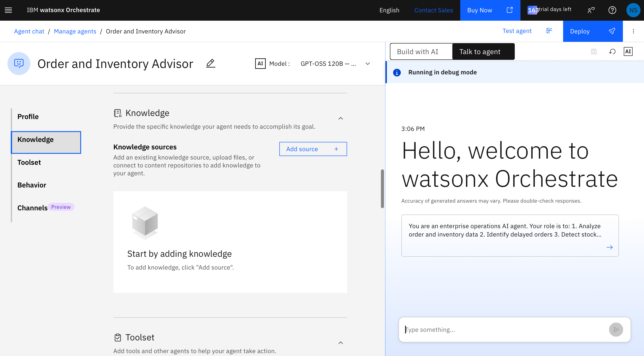Click the Order and Inventory Advisor breadcrumb
The height and width of the screenshot is (356, 644).
(x=146, y=31)
